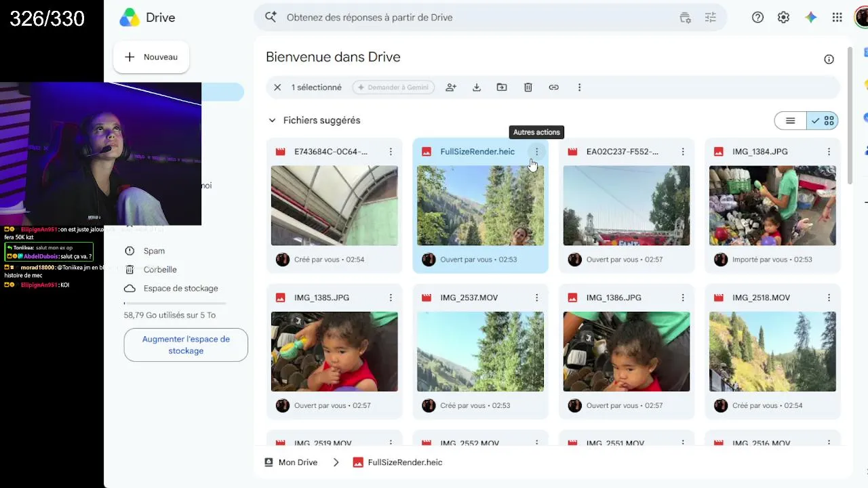Open Spam in the sidebar
Image resolution: width=868 pixels, height=488 pixels.
(x=154, y=251)
